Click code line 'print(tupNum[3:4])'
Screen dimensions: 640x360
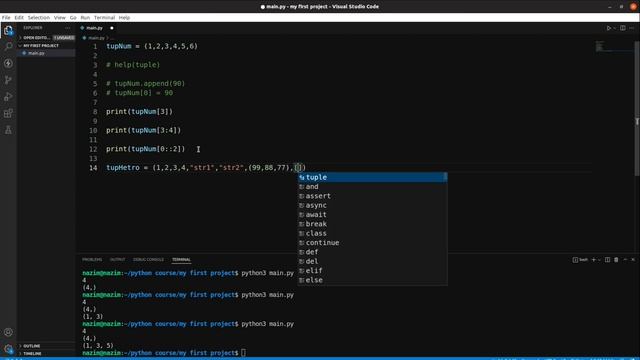143,131
